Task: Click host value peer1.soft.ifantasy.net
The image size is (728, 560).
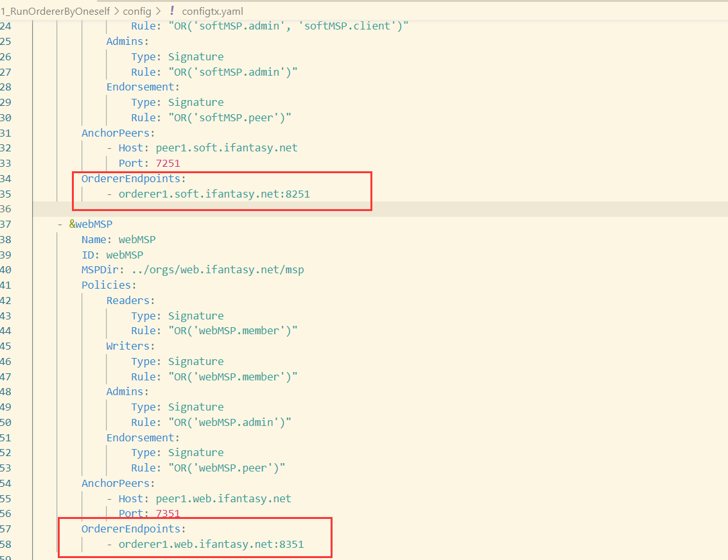Action: tap(227, 148)
